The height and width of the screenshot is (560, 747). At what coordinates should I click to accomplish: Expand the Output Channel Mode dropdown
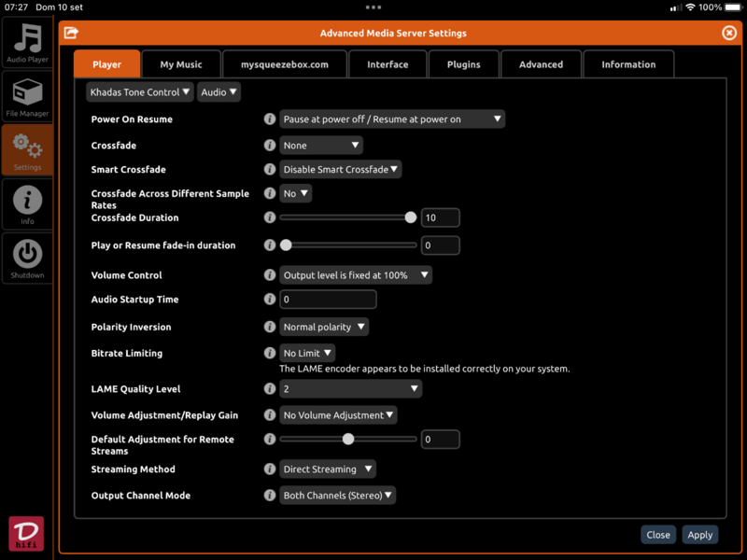click(338, 496)
